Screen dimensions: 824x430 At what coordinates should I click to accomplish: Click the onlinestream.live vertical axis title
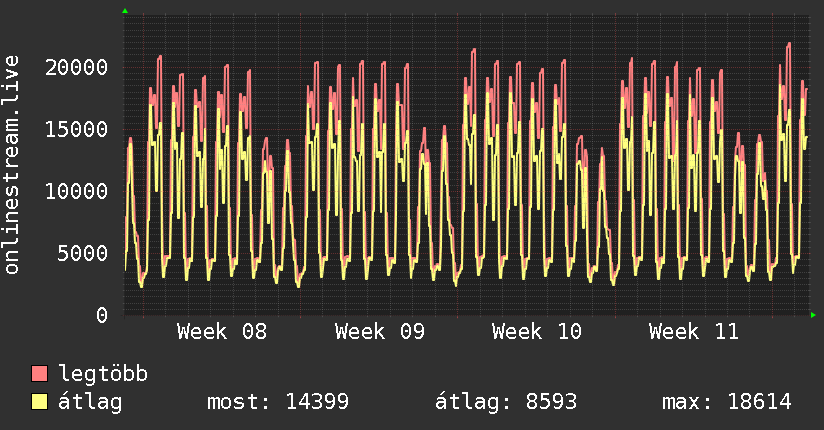[11, 165]
